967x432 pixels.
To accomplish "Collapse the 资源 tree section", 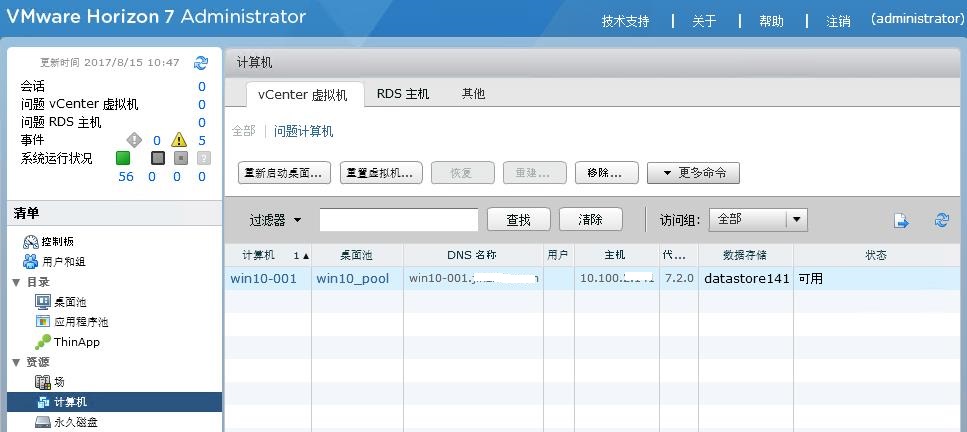I will click(x=16, y=362).
